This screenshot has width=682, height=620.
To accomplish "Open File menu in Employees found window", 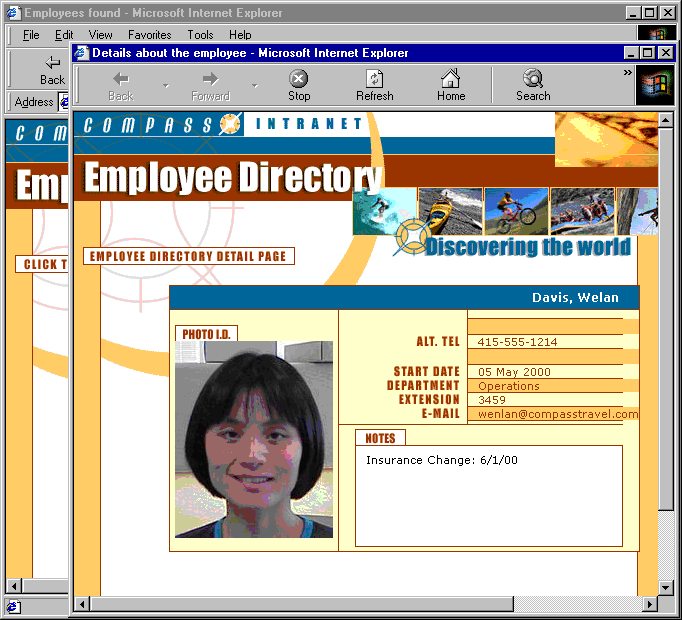I will 31,34.
